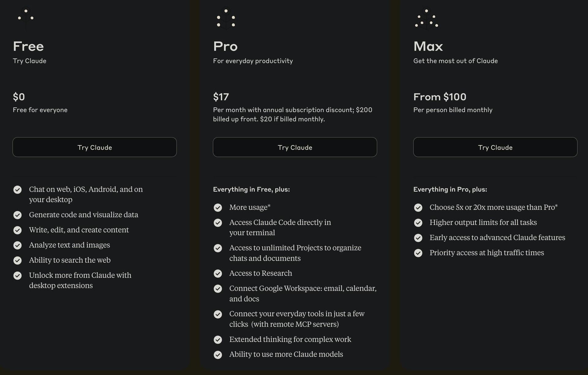Select Try Claude button under Pro plan

[295, 147]
